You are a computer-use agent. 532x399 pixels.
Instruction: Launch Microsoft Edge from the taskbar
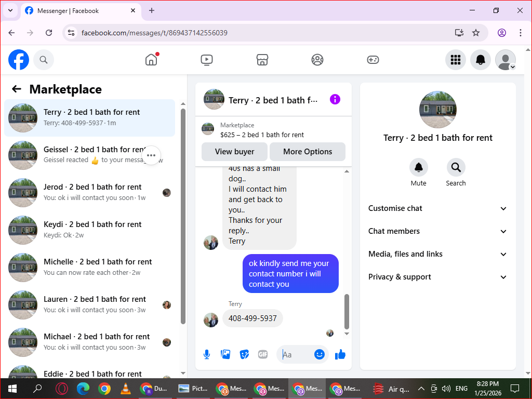click(83, 389)
